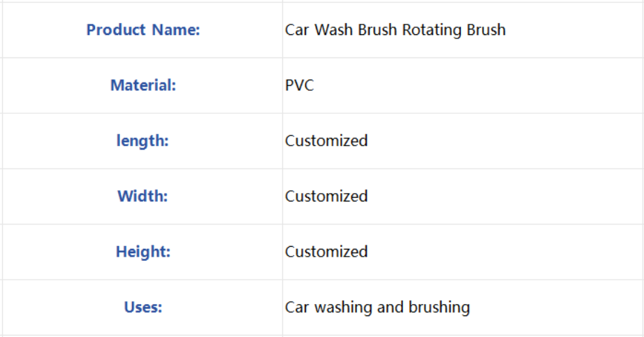This screenshot has width=644, height=337.
Task: Click the word Wash in the product name
Action: coord(333,29)
